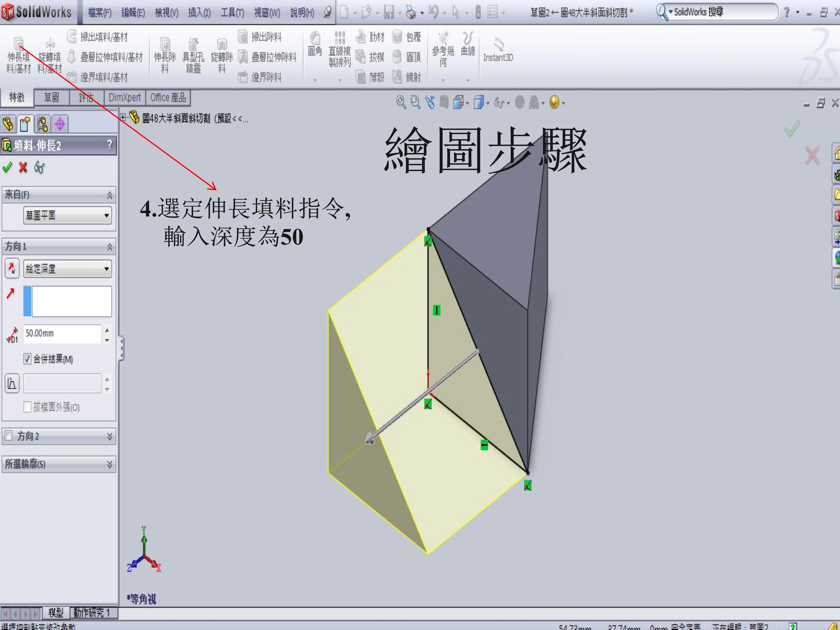The height and width of the screenshot is (630, 840).
Task: Toggle the 拔模面外張(O) draft outward checkbox
Action: click(27, 407)
